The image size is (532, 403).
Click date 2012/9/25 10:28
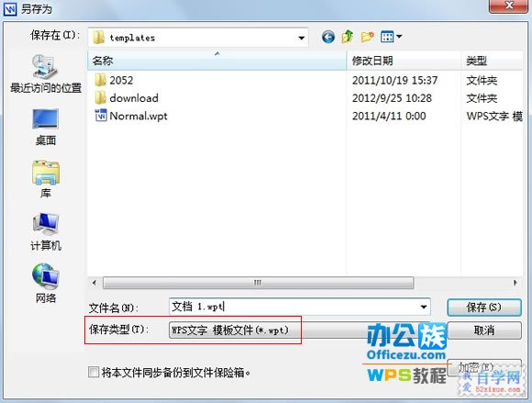click(x=392, y=98)
